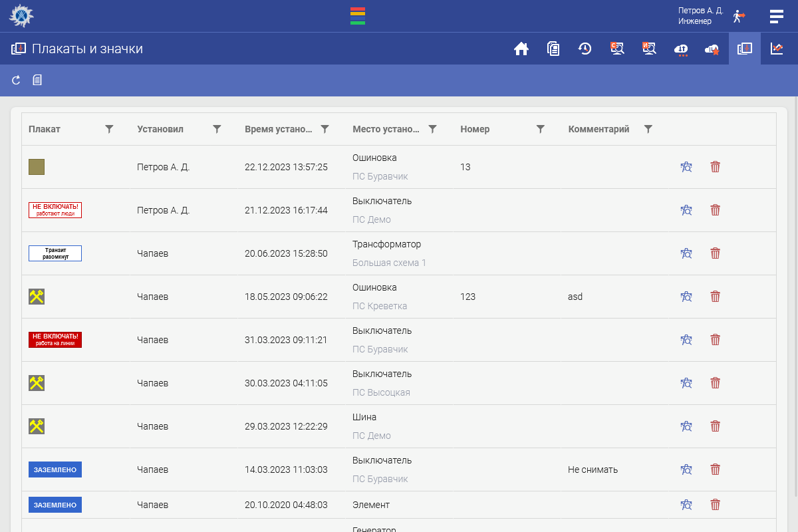Click the document report icon in toolbar
The image size is (798, 532).
point(37,80)
